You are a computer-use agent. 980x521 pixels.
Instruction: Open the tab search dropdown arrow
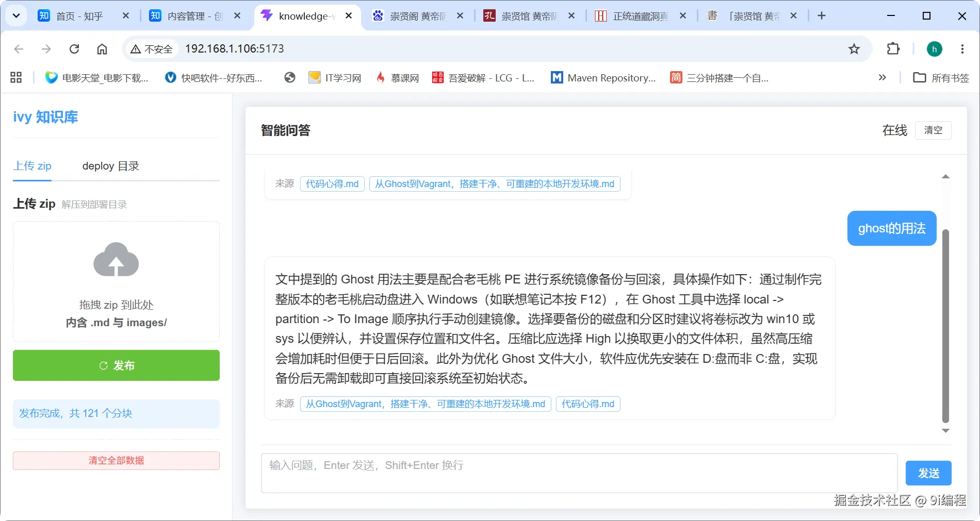[x=16, y=15]
